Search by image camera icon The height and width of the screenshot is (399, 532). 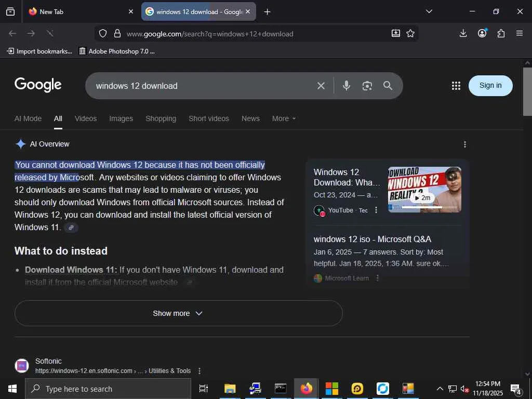coord(367,86)
